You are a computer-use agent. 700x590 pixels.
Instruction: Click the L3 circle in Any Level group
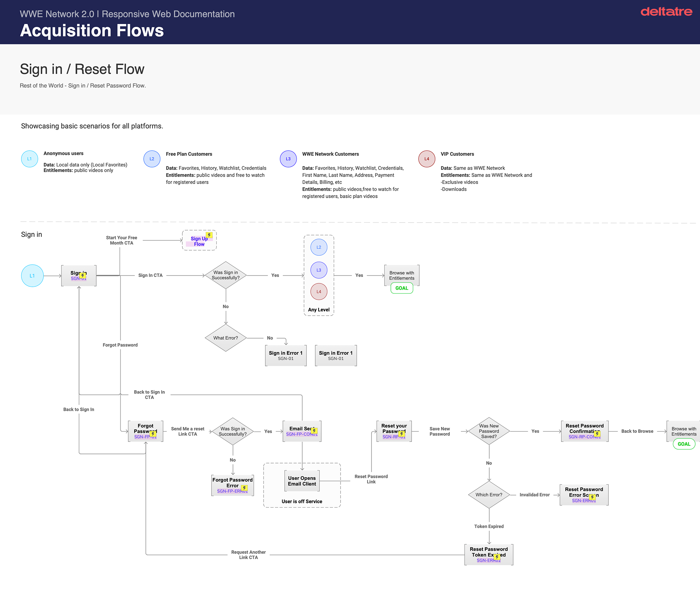coord(319,270)
